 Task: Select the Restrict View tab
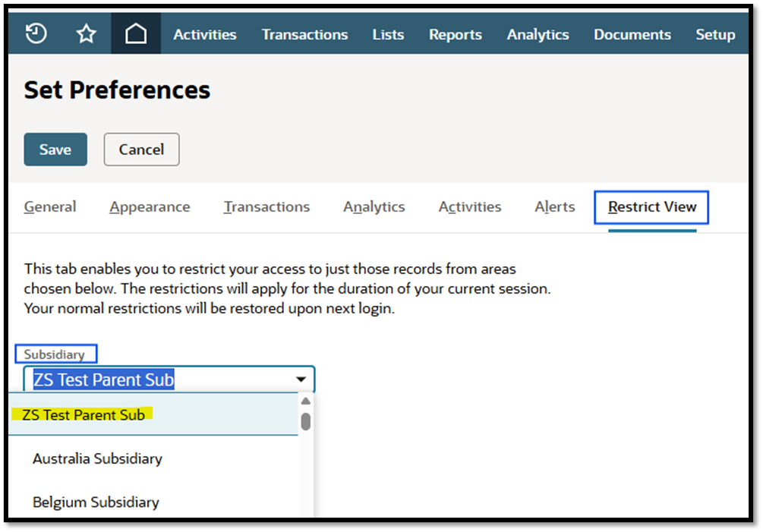click(x=651, y=206)
